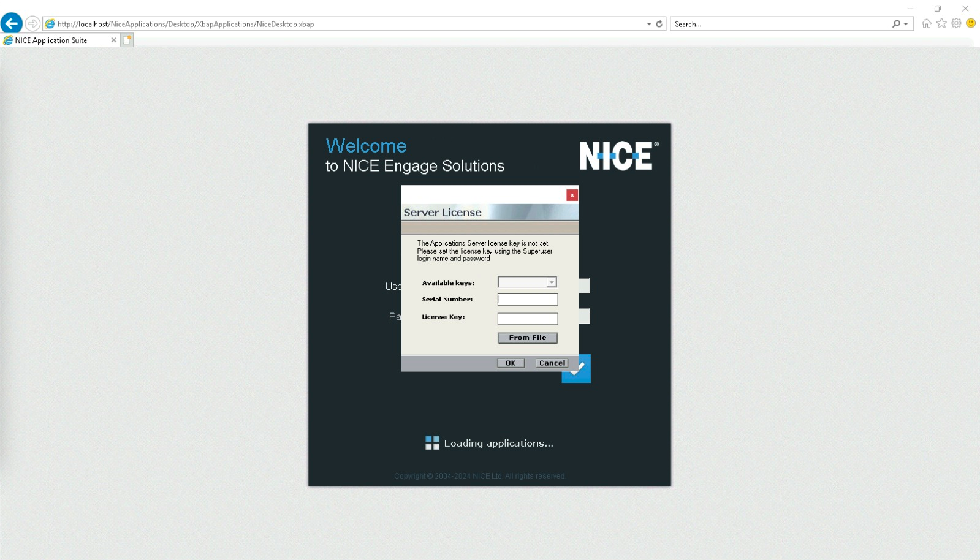
Task: Click into the License Key field
Action: 528,319
